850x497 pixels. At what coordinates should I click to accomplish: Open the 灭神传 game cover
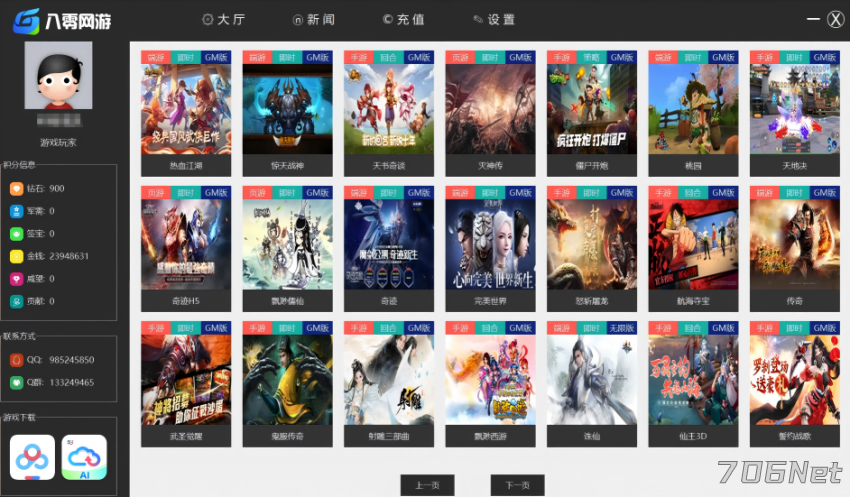[490, 109]
